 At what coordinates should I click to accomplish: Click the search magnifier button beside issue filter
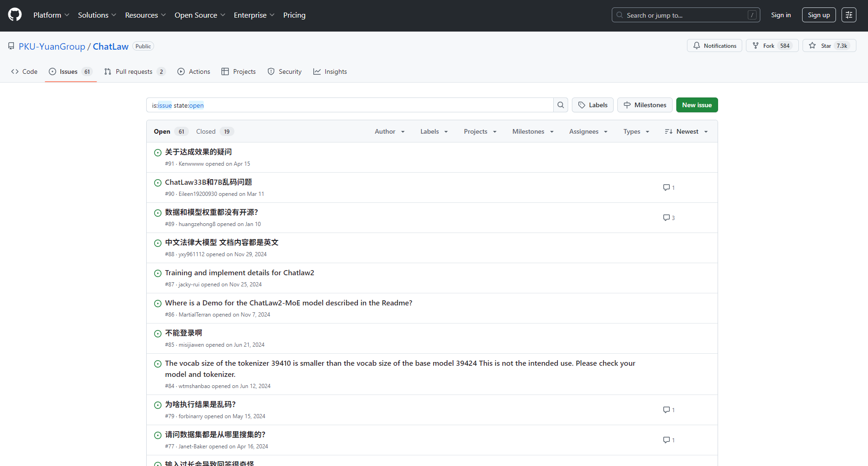coord(561,105)
